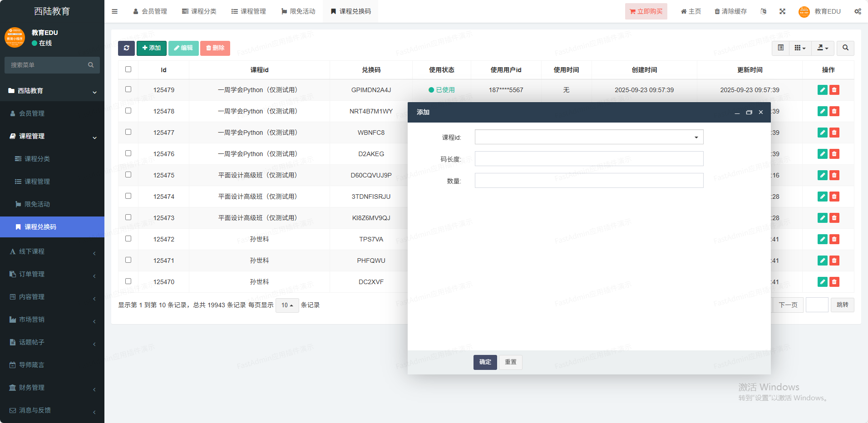Image resolution: width=868 pixels, height=423 pixels.
Task: Check the select-all checkbox in table header
Action: (x=128, y=69)
